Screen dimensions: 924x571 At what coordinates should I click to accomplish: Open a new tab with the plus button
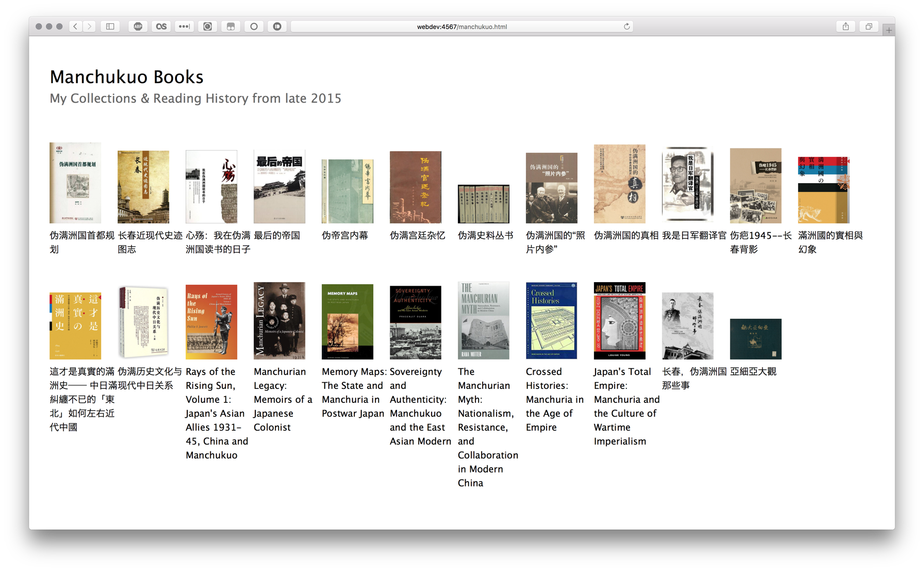point(888,29)
